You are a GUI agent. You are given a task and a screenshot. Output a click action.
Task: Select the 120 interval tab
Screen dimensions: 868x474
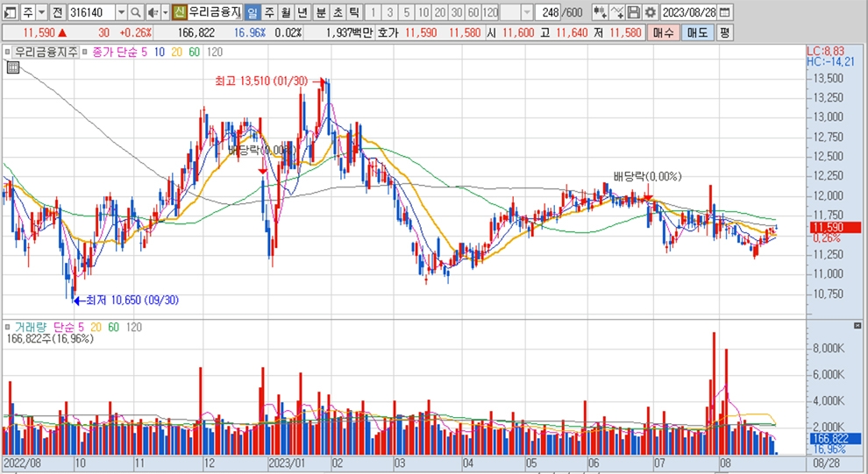(x=491, y=12)
